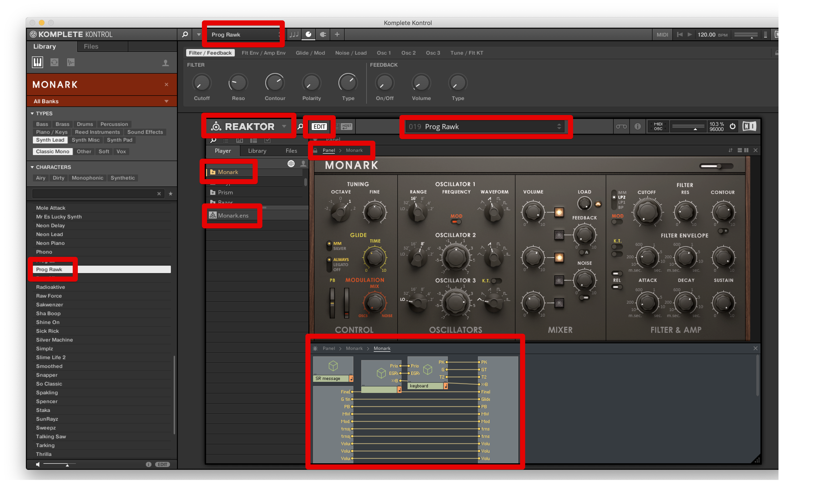Open the REAKTOR menu dropdown arrow
Image resolution: width=816 pixels, height=504 pixels.
point(284,126)
